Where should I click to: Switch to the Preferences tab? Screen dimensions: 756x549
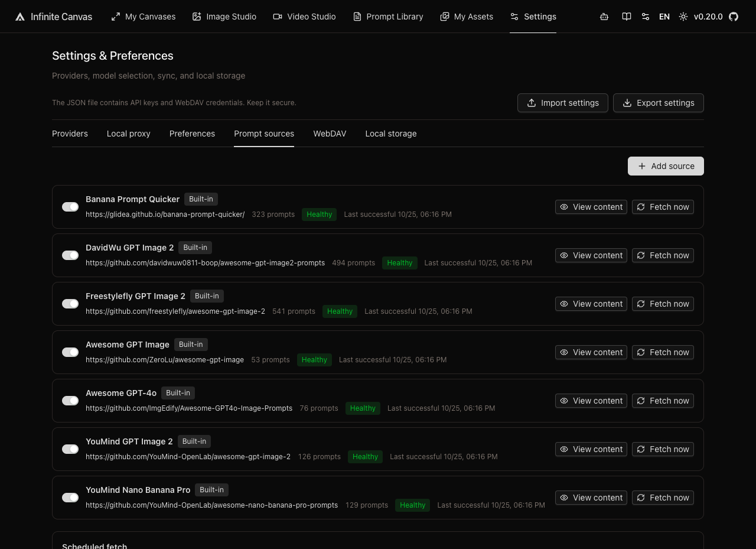point(192,134)
